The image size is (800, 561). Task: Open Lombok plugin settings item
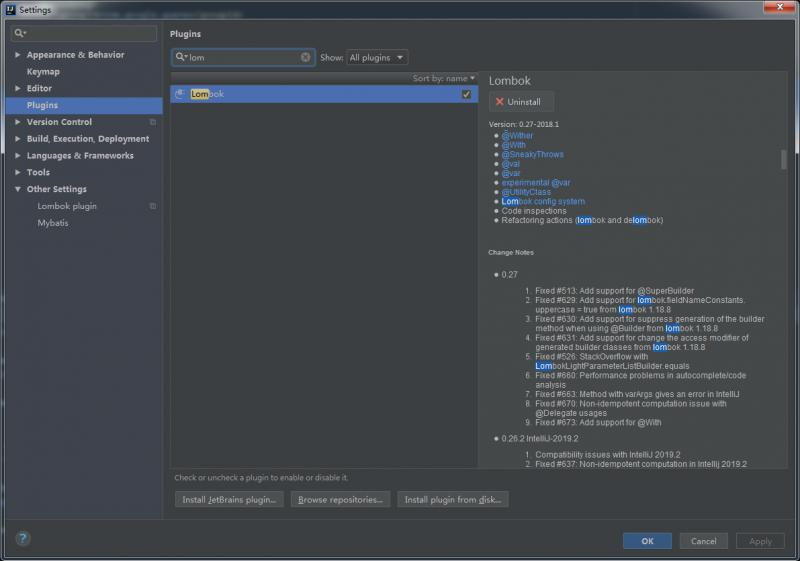click(x=67, y=206)
